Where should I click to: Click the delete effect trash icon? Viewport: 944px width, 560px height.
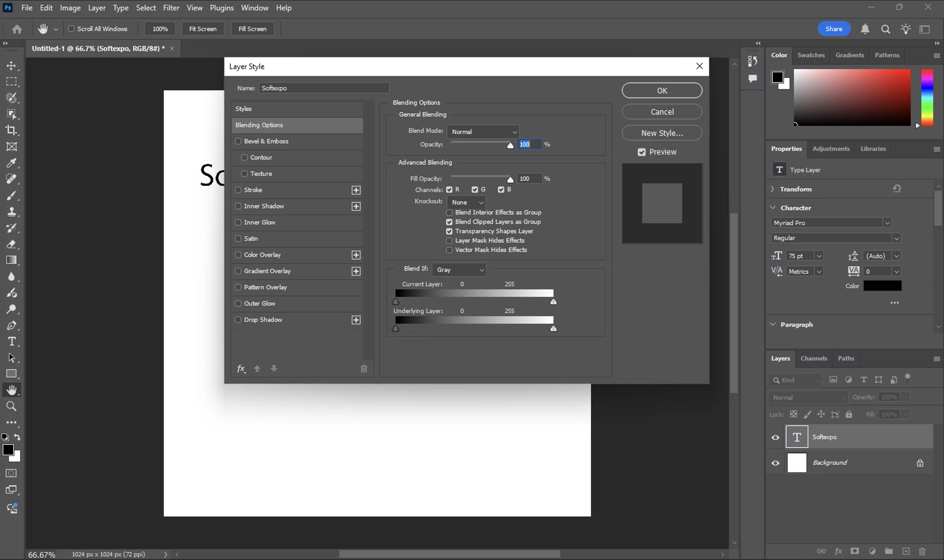[x=363, y=368]
